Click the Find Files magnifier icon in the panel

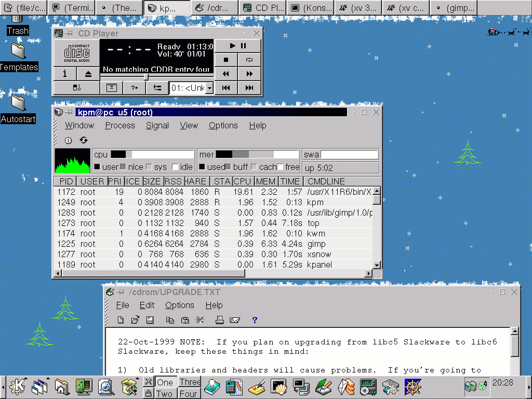[106, 387]
